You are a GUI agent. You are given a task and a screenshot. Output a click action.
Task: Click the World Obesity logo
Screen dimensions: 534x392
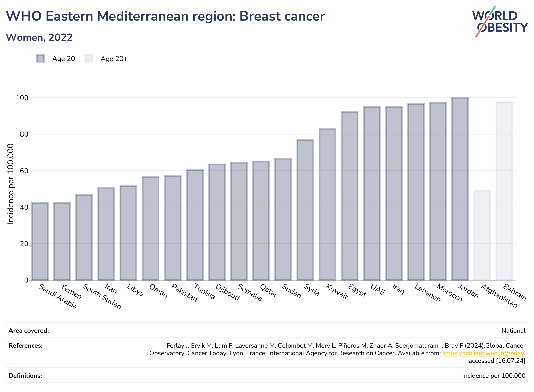(x=500, y=22)
